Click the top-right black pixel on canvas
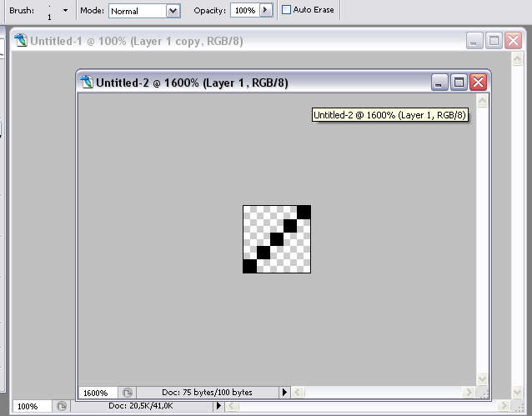 coord(304,213)
